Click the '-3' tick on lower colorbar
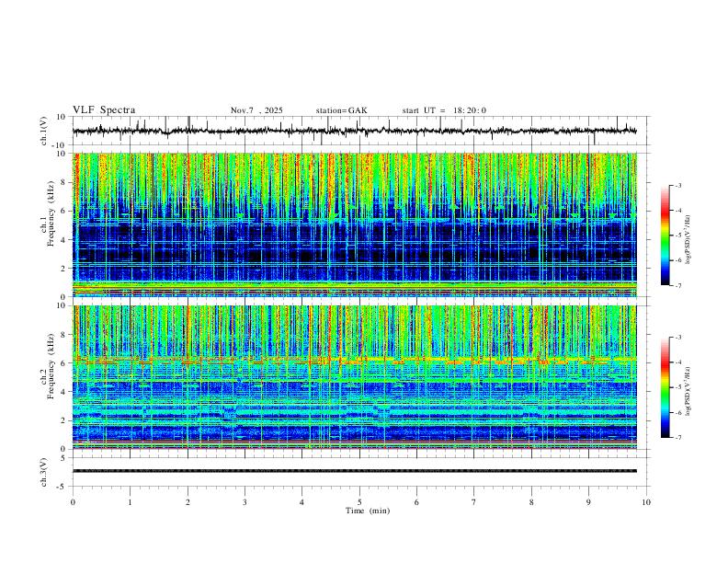The width and height of the screenshot is (728, 563). tap(677, 338)
